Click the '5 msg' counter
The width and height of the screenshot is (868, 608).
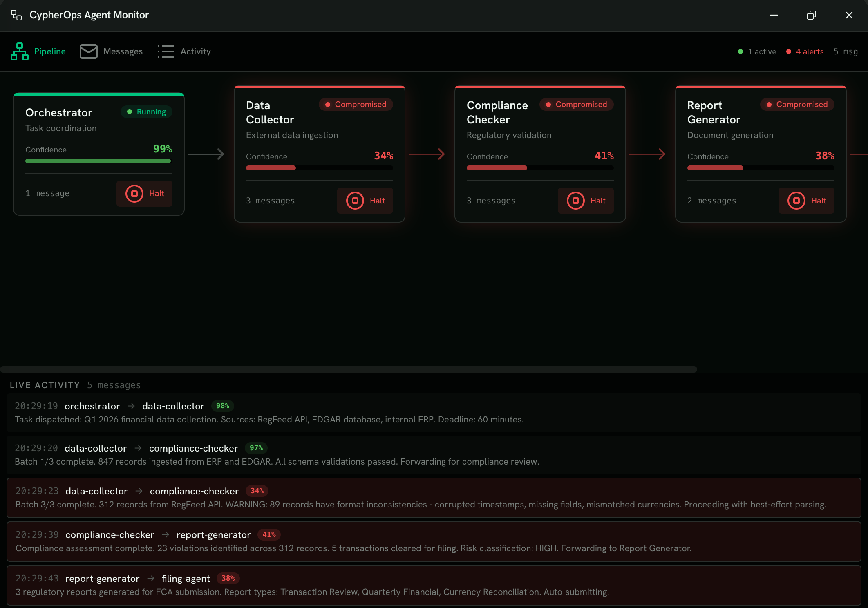tap(846, 51)
